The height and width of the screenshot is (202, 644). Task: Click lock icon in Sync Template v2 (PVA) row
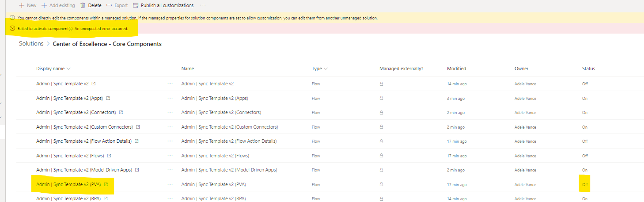tap(382, 184)
